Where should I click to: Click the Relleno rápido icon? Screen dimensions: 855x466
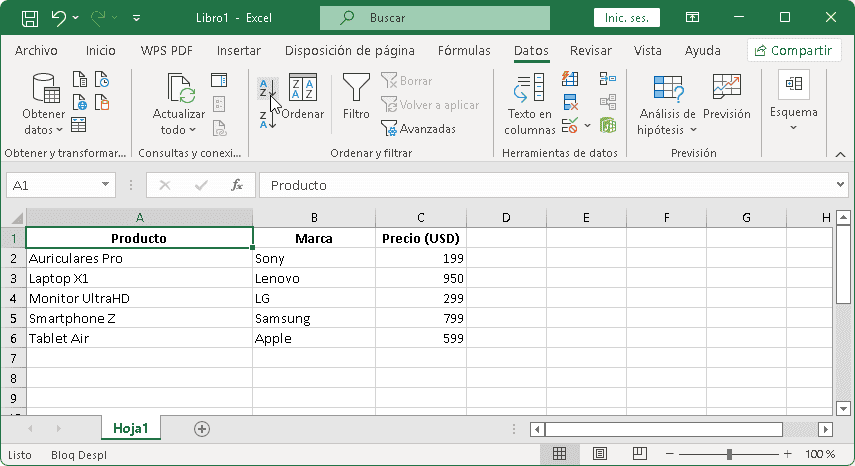(x=570, y=78)
